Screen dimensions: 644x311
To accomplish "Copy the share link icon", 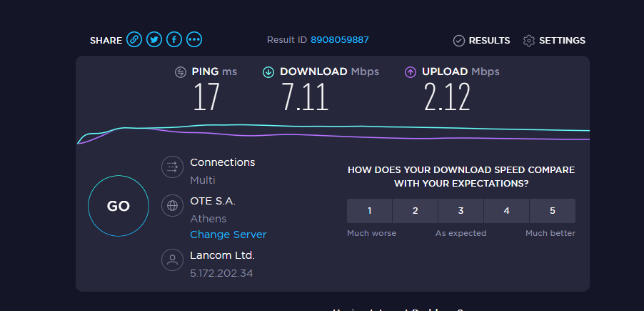I will 134,39.
